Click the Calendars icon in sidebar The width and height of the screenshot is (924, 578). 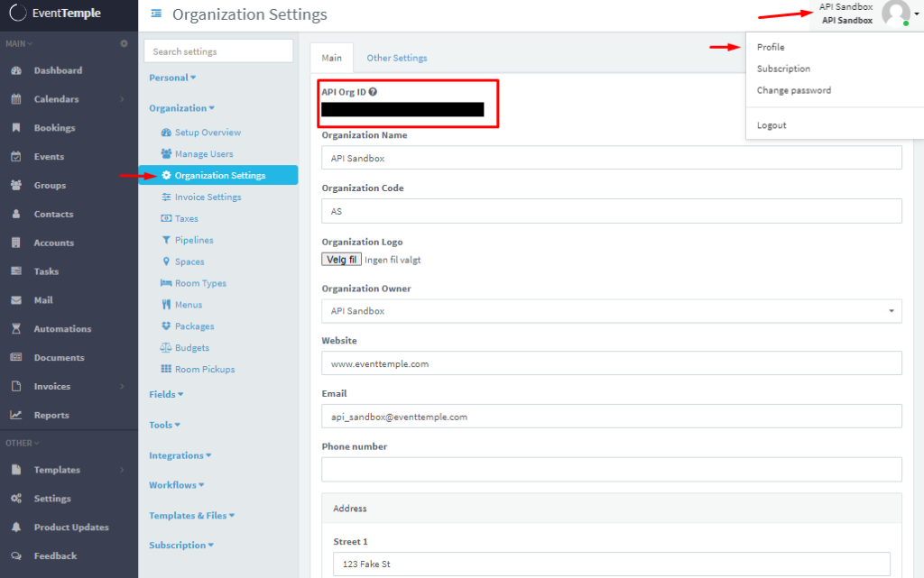(16, 99)
